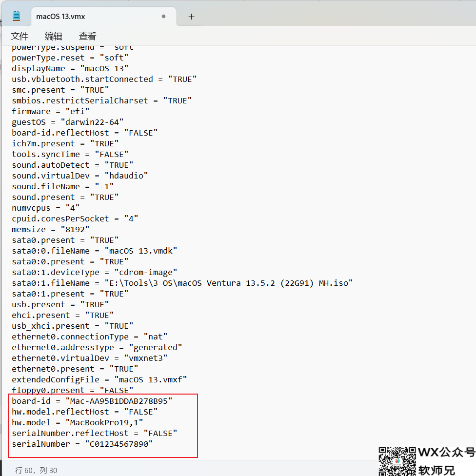The image size is (476, 476).
Task: Click the line sata0:0.present = "TRUE"
Action: (70, 262)
